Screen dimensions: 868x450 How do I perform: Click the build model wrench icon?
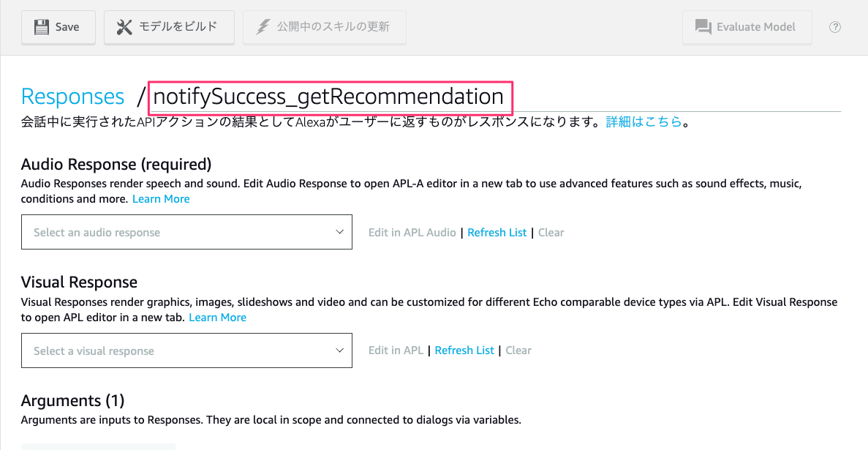(x=124, y=27)
